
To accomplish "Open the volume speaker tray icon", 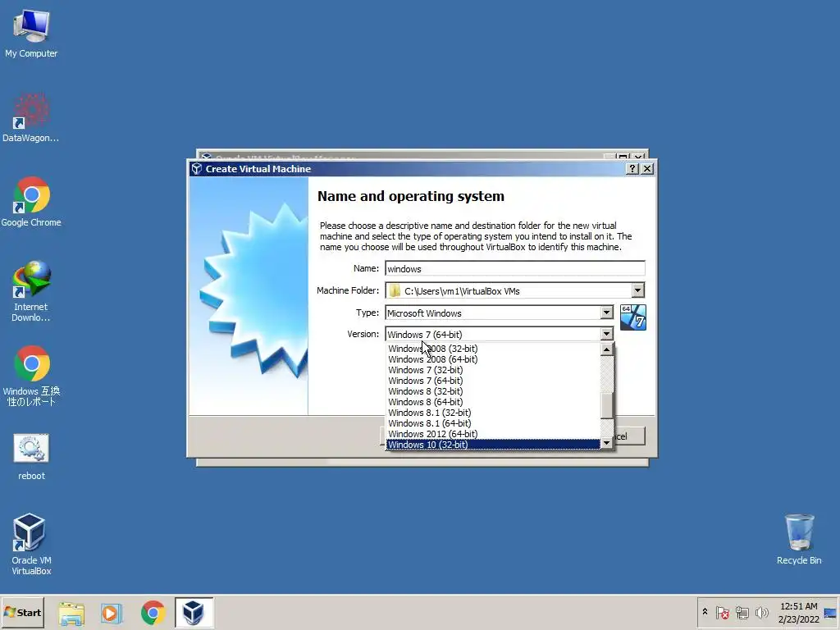I will point(761,612).
